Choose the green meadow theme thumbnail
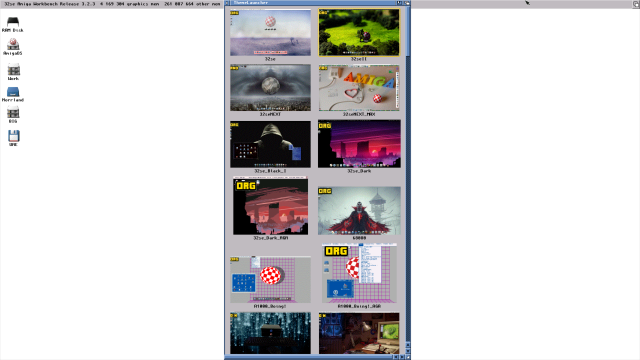The height and width of the screenshot is (360, 640). click(359, 33)
